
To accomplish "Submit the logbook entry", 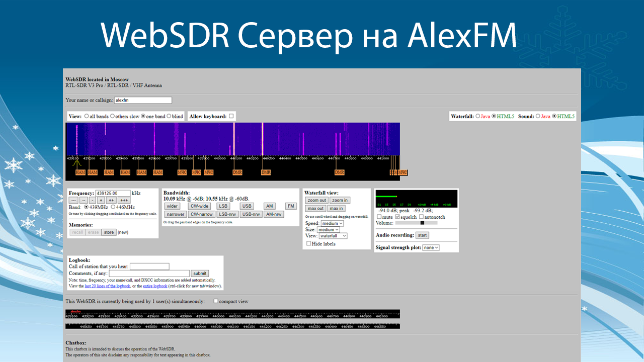I will pos(200,274).
